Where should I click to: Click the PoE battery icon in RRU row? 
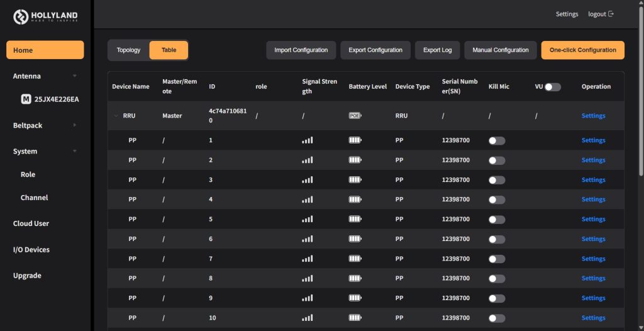click(x=355, y=116)
